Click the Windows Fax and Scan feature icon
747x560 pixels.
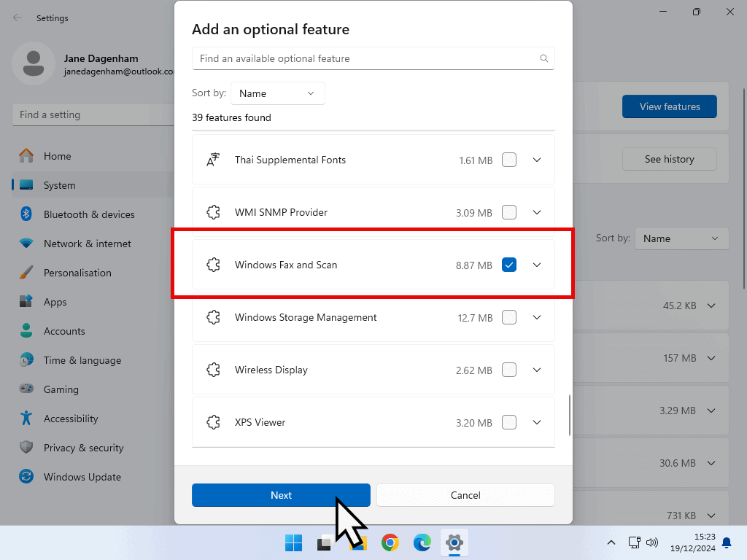click(213, 265)
